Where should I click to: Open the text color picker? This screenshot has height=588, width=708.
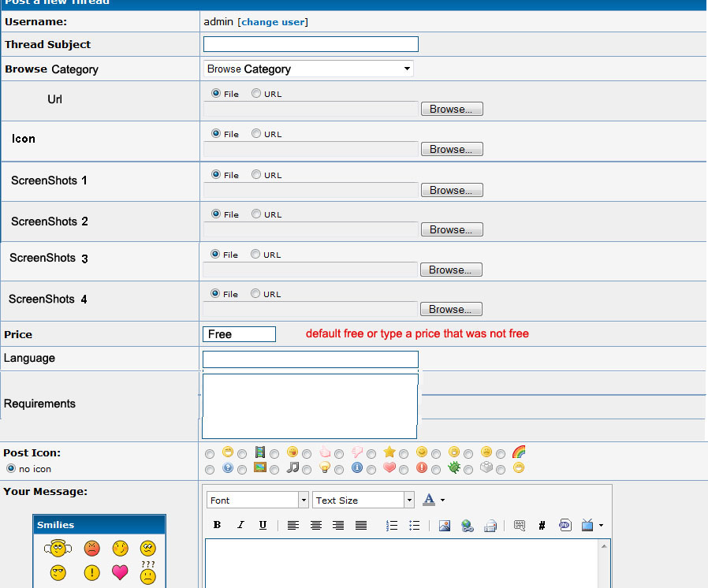coord(430,500)
